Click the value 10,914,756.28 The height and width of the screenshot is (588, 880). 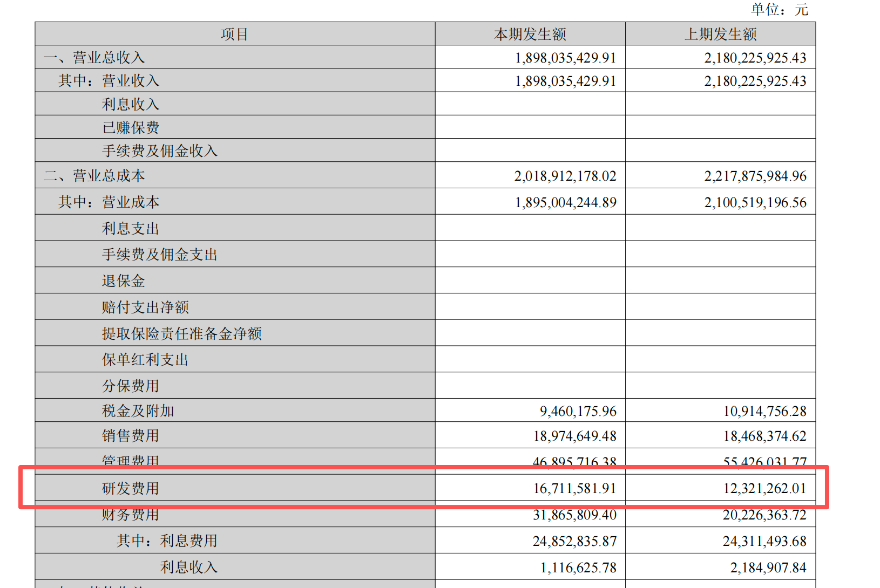[765, 411]
